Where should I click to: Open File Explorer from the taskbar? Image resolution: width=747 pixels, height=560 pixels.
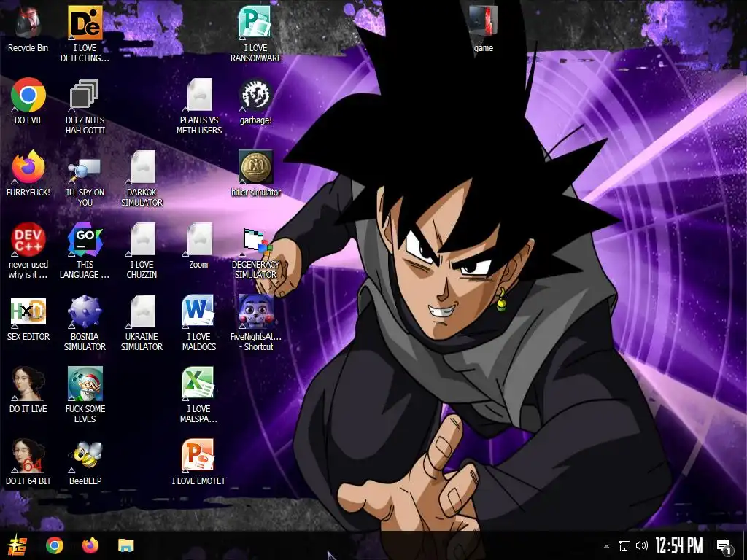125,545
